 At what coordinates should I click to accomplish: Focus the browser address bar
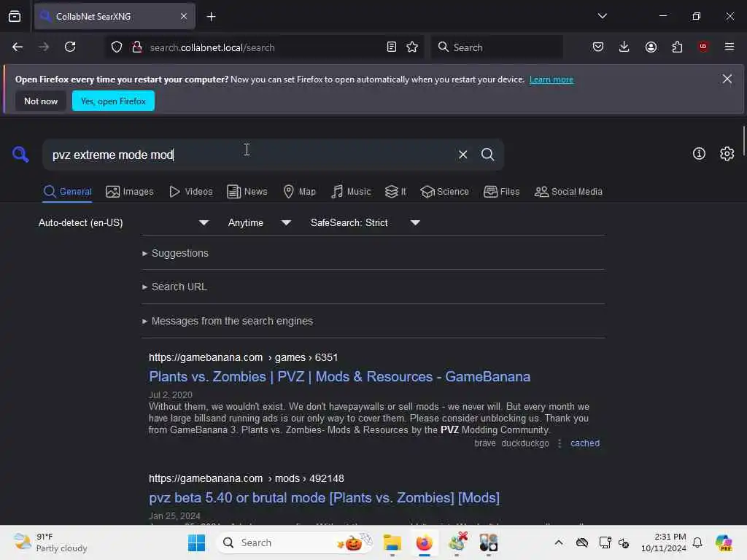tap(264, 47)
